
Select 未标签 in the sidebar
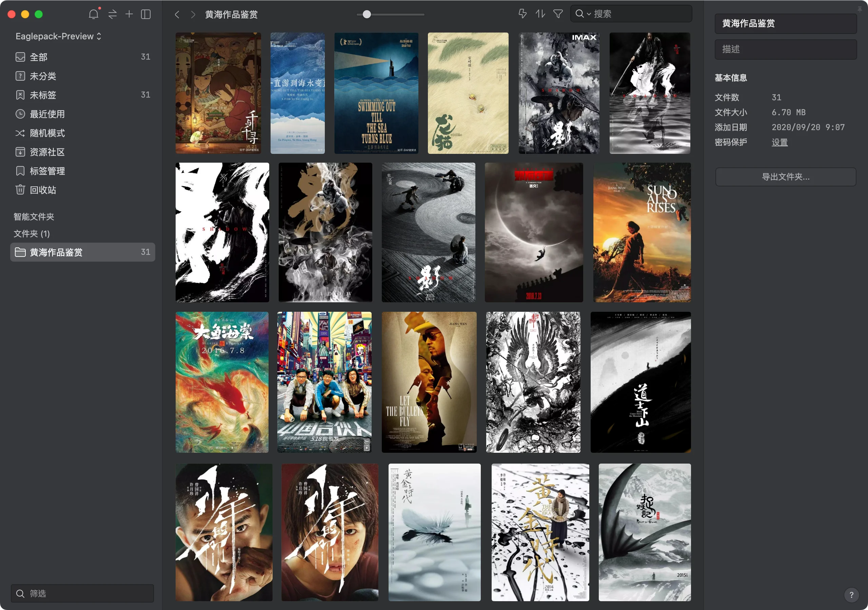pyautogui.click(x=82, y=95)
